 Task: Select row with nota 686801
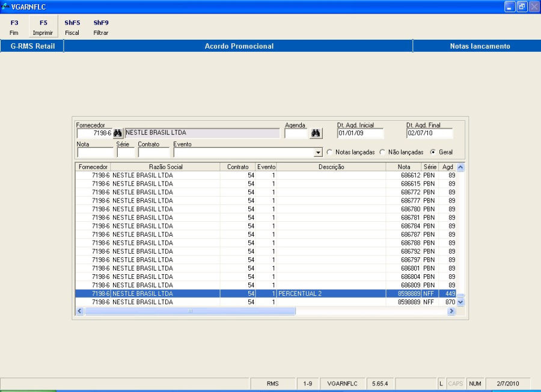point(266,269)
